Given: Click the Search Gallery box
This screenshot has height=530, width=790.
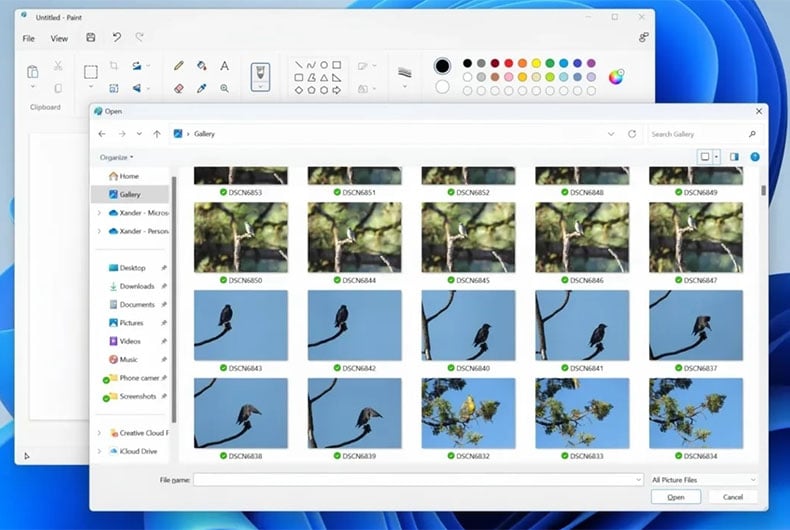Looking at the screenshot, I should (x=703, y=134).
